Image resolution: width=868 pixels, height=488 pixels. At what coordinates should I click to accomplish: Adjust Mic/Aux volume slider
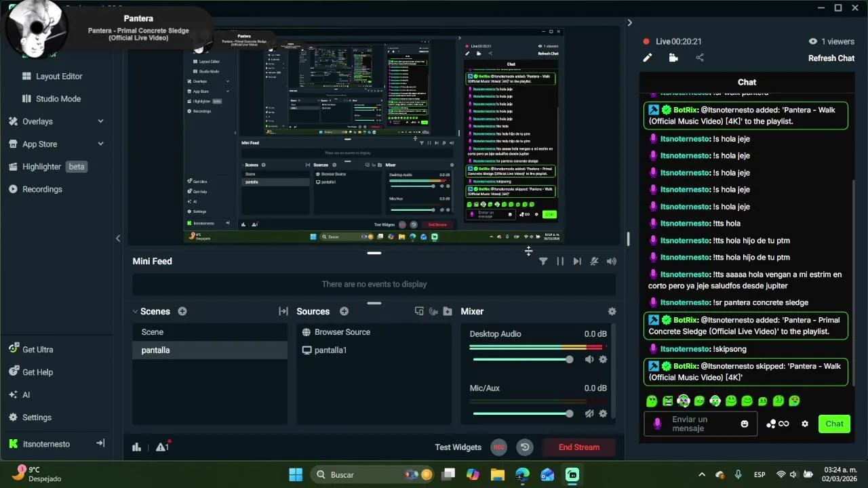523,413
